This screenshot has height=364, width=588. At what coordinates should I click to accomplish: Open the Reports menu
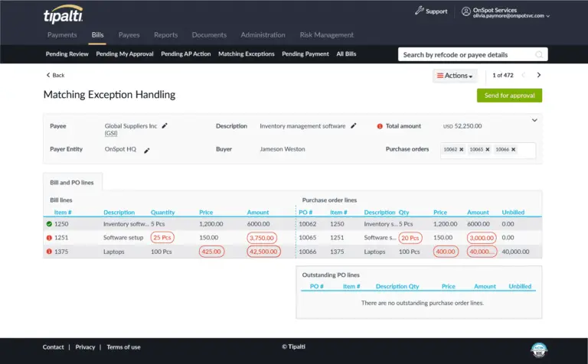click(x=165, y=35)
